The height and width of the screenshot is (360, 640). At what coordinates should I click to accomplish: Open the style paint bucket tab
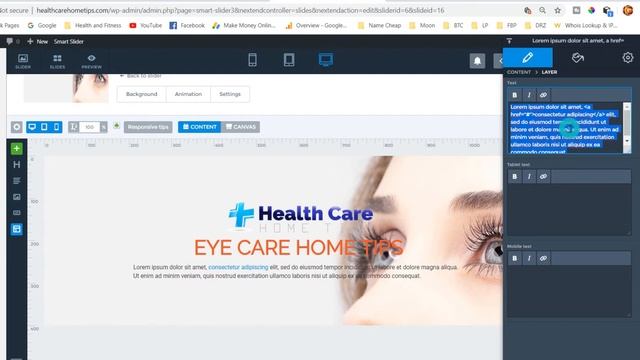pyautogui.click(x=578, y=58)
